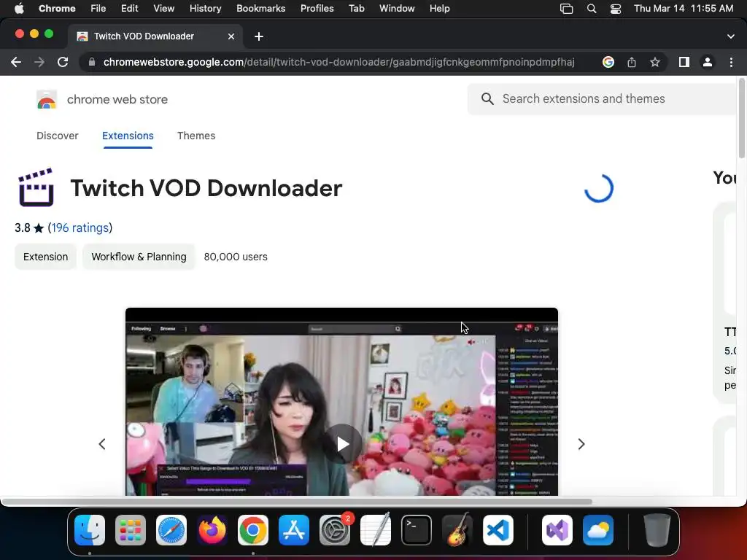Open Spotlight search in menu bar
The height and width of the screenshot is (560, 747).
point(591,8)
